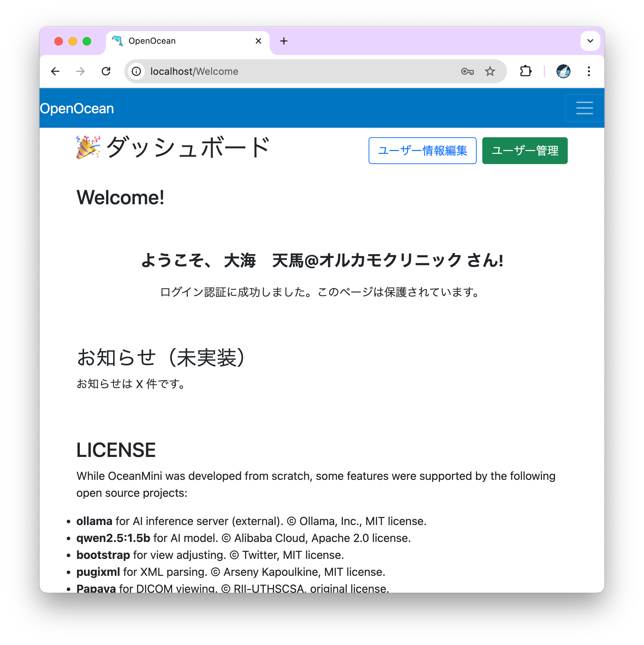The width and height of the screenshot is (644, 645).
Task: Open a new browser tab
Action: click(284, 41)
